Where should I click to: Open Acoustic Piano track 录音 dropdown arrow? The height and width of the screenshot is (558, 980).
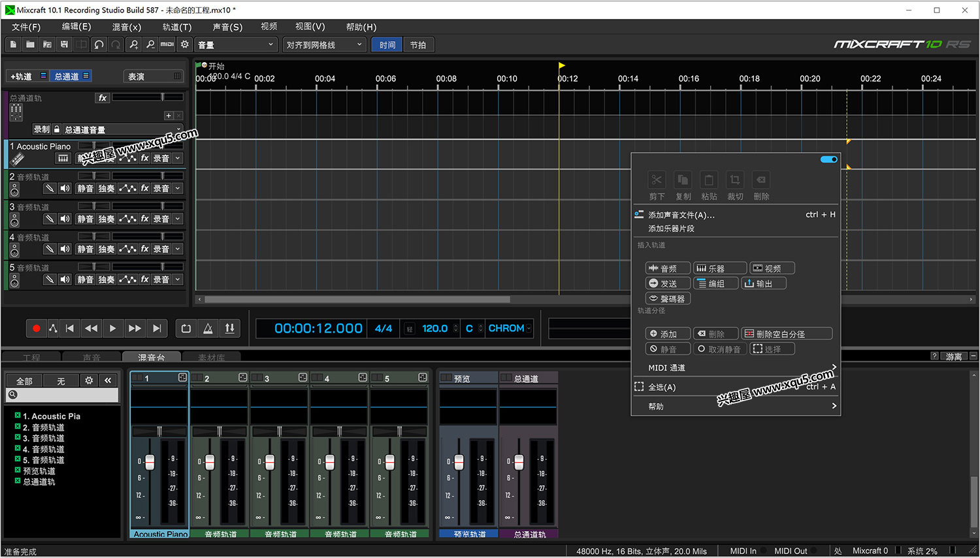tap(178, 158)
